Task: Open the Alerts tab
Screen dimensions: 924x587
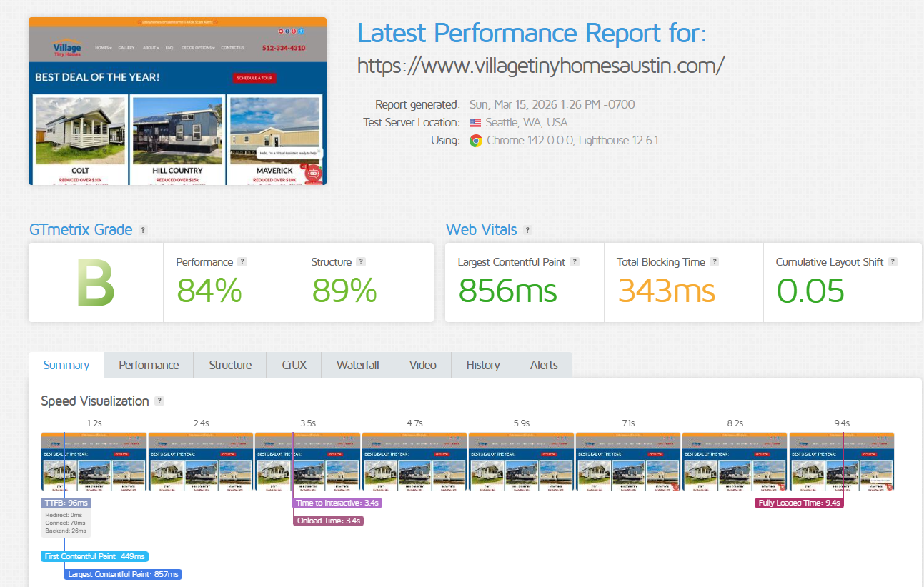Action: pos(544,365)
